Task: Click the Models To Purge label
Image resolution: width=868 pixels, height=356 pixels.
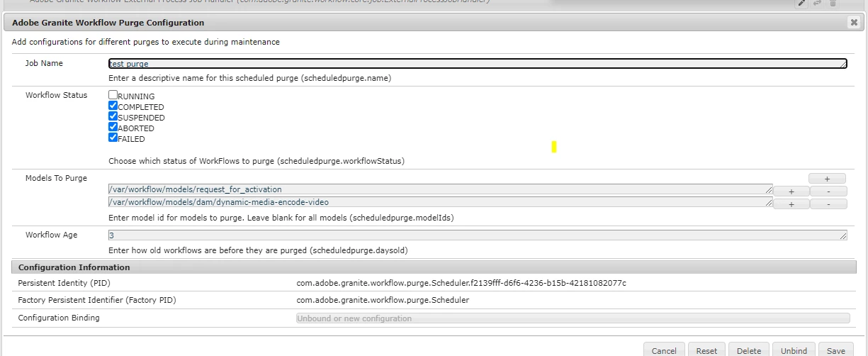Action: click(57, 178)
